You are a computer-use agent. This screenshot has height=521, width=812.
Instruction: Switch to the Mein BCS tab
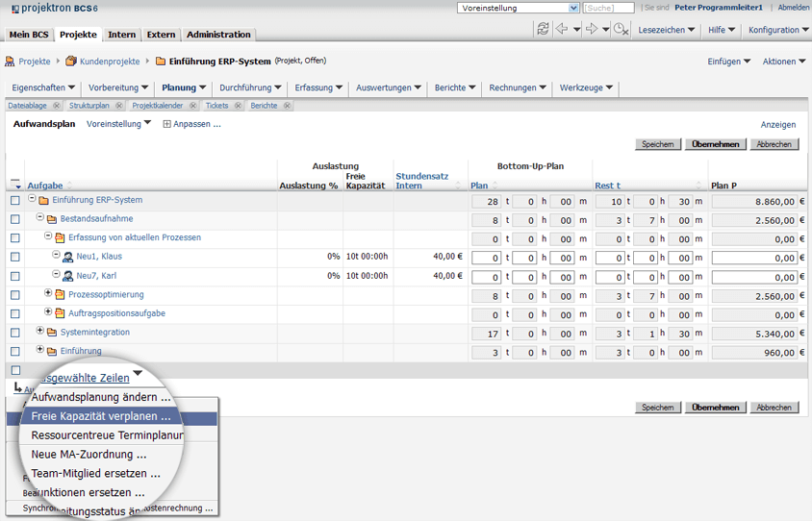click(x=29, y=35)
